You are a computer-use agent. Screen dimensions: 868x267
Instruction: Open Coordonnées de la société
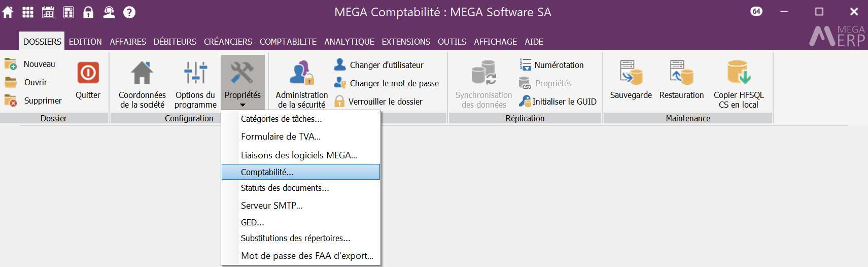pos(142,84)
